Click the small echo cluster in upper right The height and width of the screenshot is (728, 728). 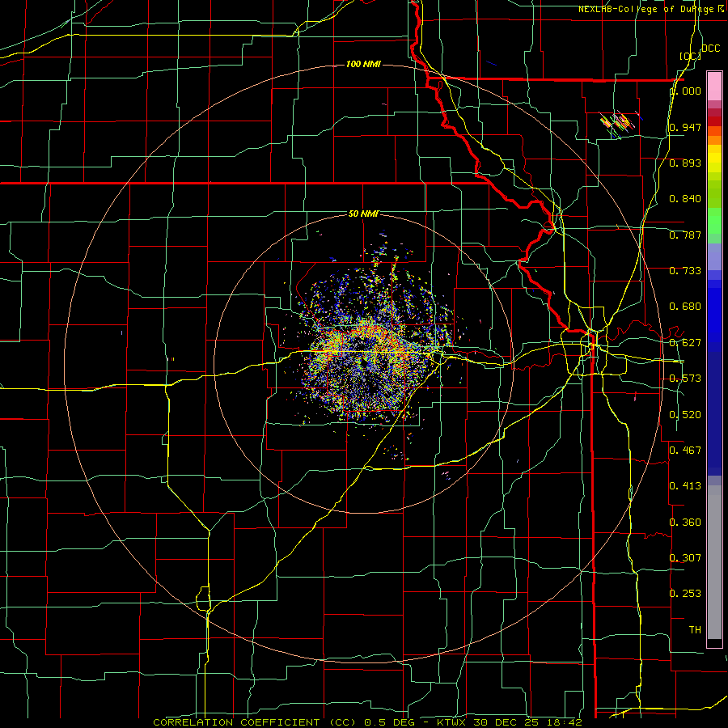pyautogui.click(x=619, y=123)
